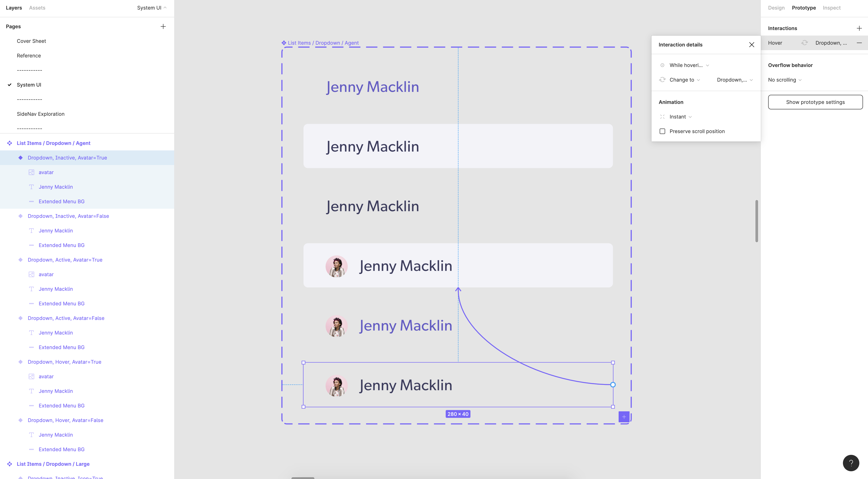Image resolution: width=868 pixels, height=479 pixels.
Task: Open the No scrolling overflow dropdown
Action: coord(785,80)
